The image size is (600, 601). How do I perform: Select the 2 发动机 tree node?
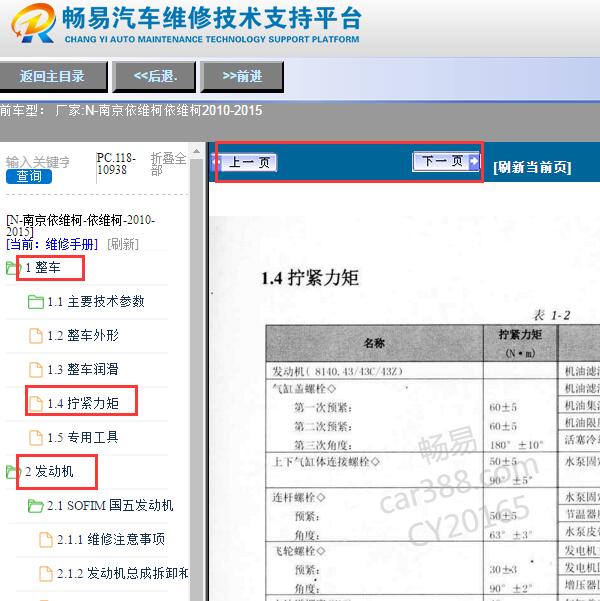49,471
